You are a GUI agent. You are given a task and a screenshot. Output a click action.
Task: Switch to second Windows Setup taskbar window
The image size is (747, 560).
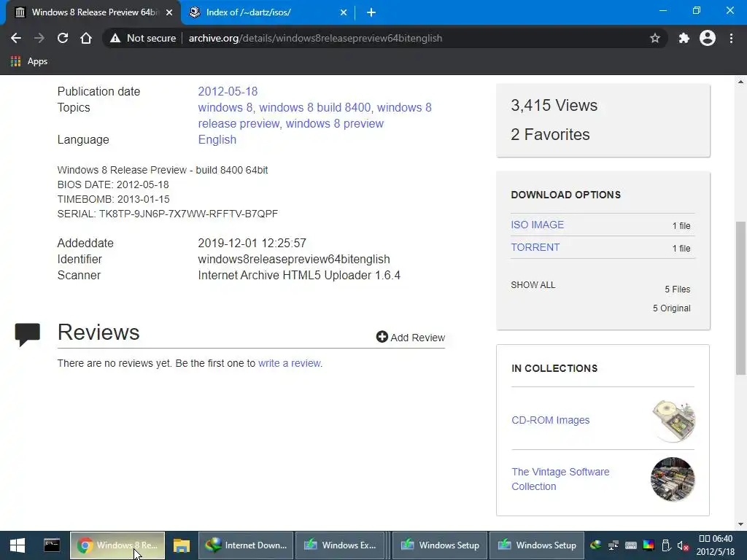pos(536,545)
